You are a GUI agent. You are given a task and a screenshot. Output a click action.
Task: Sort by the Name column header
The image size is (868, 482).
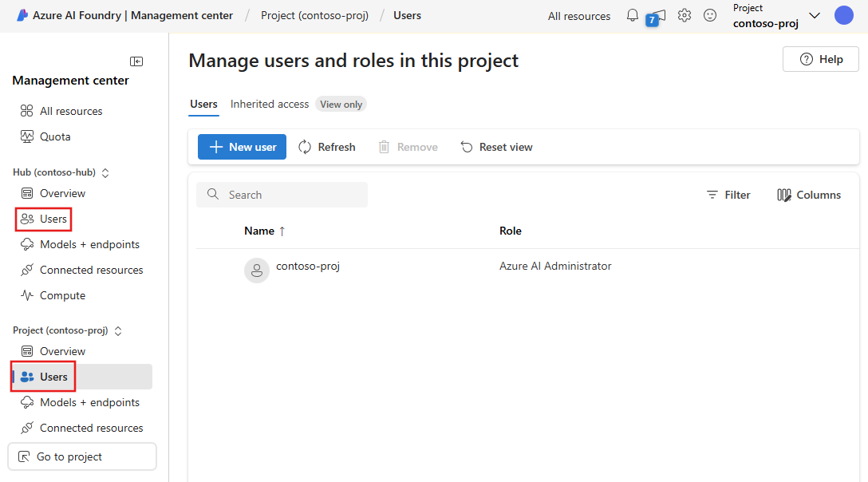tap(259, 231)
